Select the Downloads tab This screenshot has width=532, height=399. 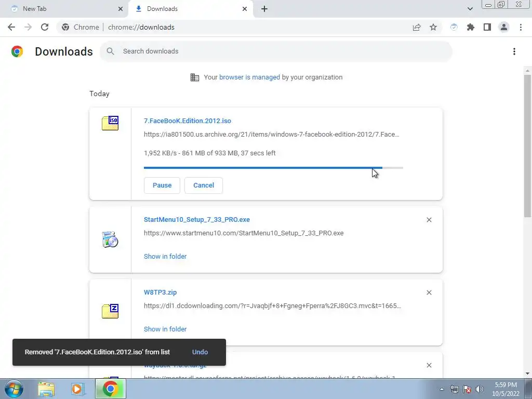190,9
